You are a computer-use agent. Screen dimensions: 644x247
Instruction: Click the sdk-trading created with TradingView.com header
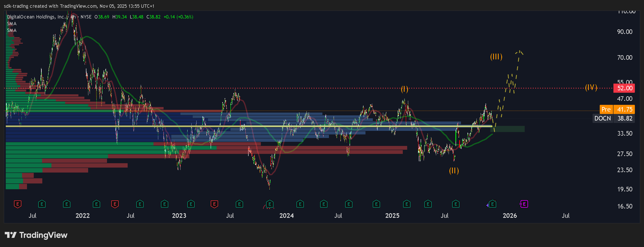[x=79, y=6]
